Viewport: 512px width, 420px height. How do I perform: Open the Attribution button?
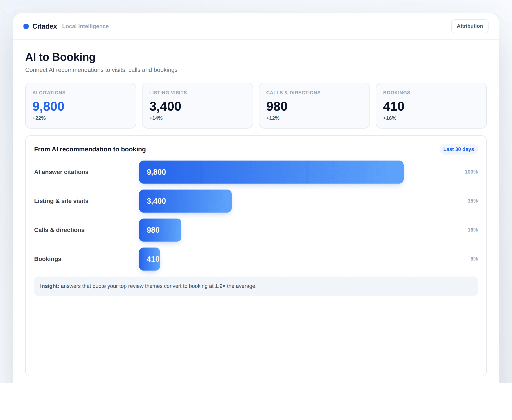[x=470, y=26]
